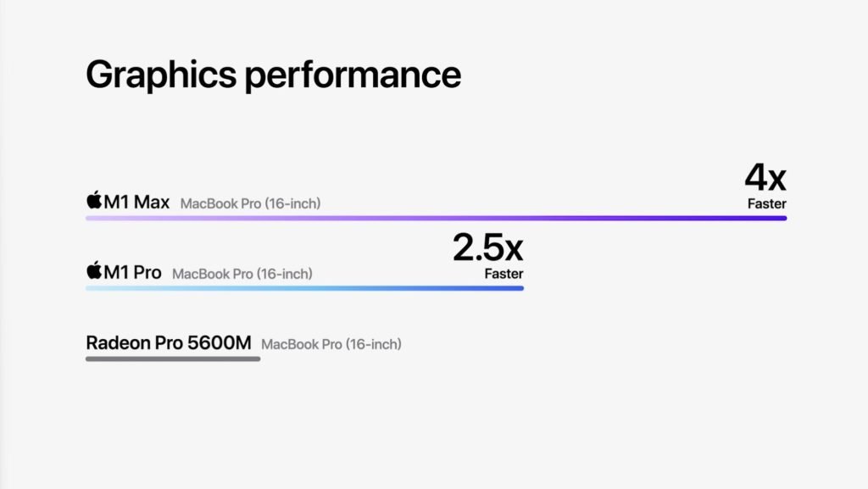Click the M1 Pro chip label
The image size is (868, 489).
[133, 272]
